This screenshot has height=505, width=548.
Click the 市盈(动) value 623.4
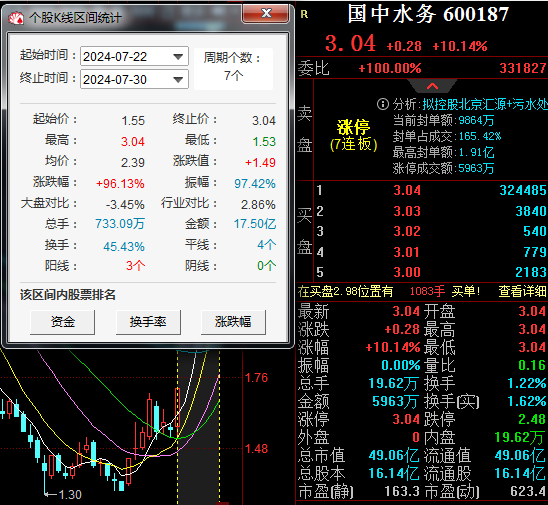click(528, 491)
